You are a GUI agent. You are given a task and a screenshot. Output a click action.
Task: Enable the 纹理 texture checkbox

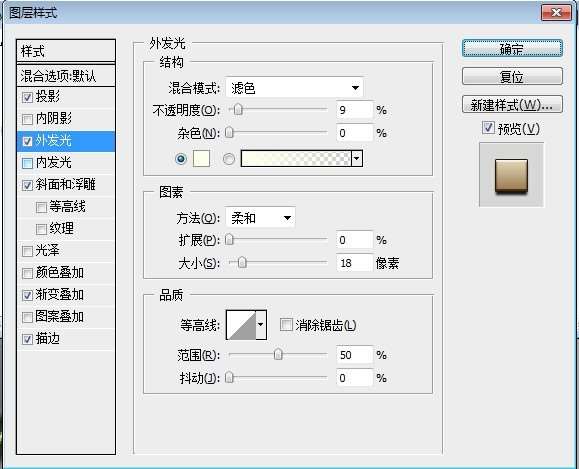point(41,229)
